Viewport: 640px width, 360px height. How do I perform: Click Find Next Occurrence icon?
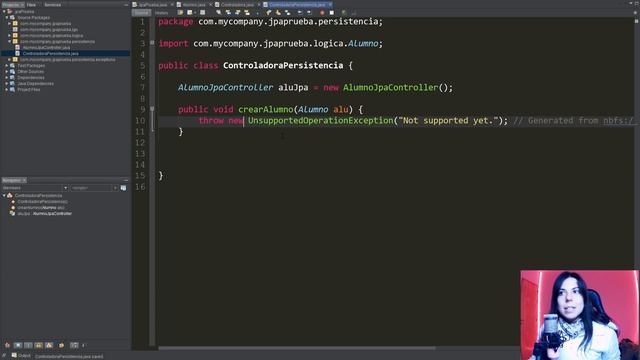238,13
